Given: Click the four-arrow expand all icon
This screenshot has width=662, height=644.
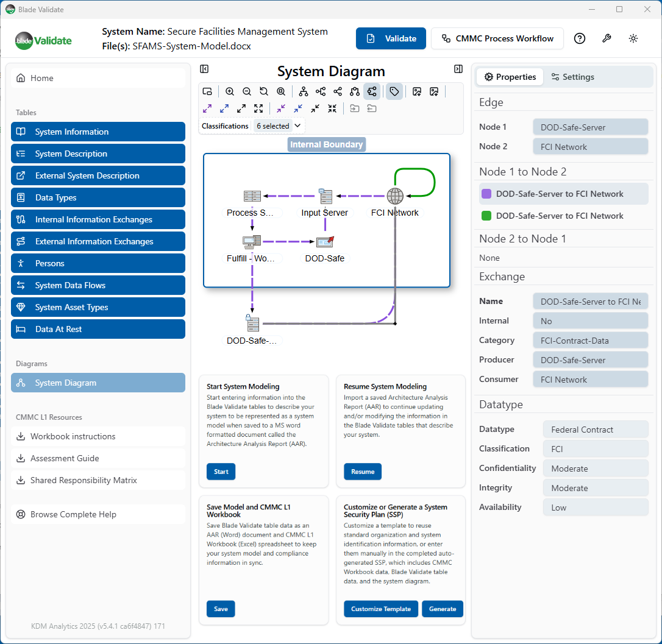Looking at the screenshot, I should click(x=258, y=108).
